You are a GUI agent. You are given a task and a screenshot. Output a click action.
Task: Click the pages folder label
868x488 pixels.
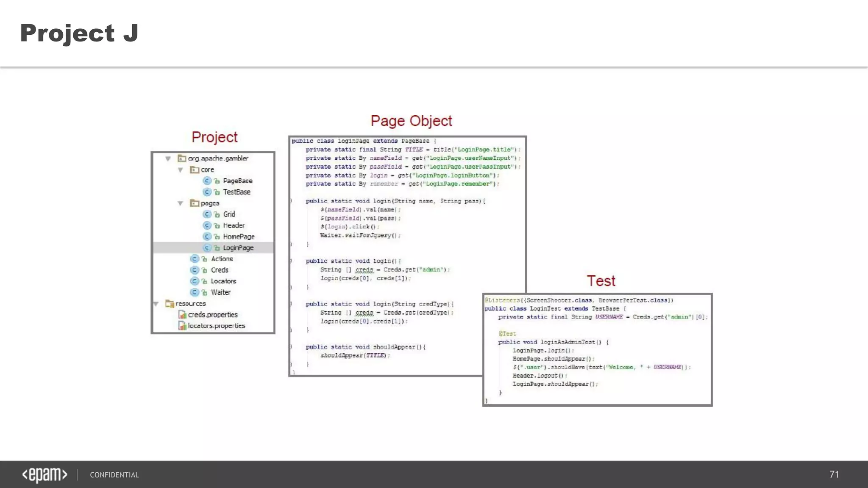210,203
